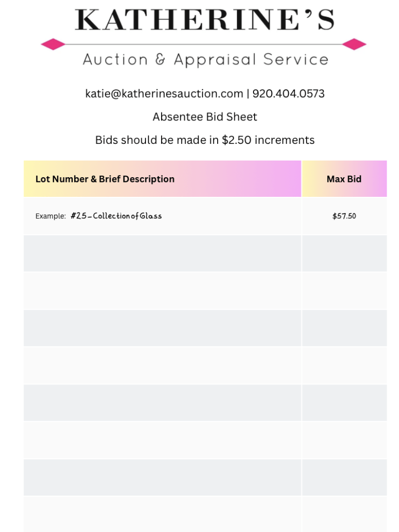Click the left pink diamond ornament

(x=53, y=44)
